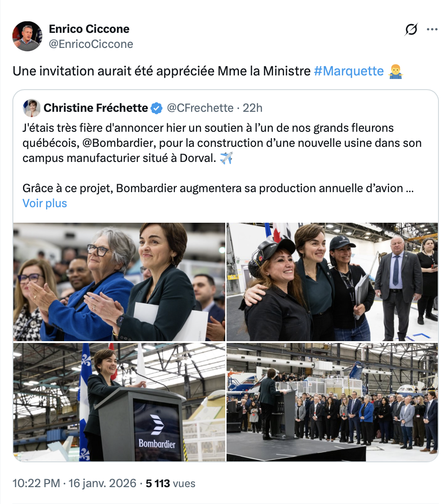Click the shrugging person emoji
The image size is (446, 504).
pyautogui.click(x=395, y=71)
